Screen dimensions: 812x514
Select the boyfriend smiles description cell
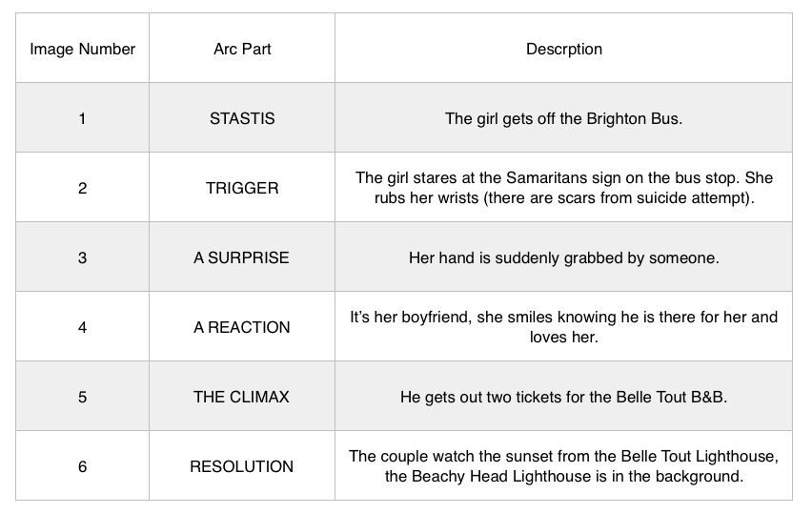click(x=563, y=327)
